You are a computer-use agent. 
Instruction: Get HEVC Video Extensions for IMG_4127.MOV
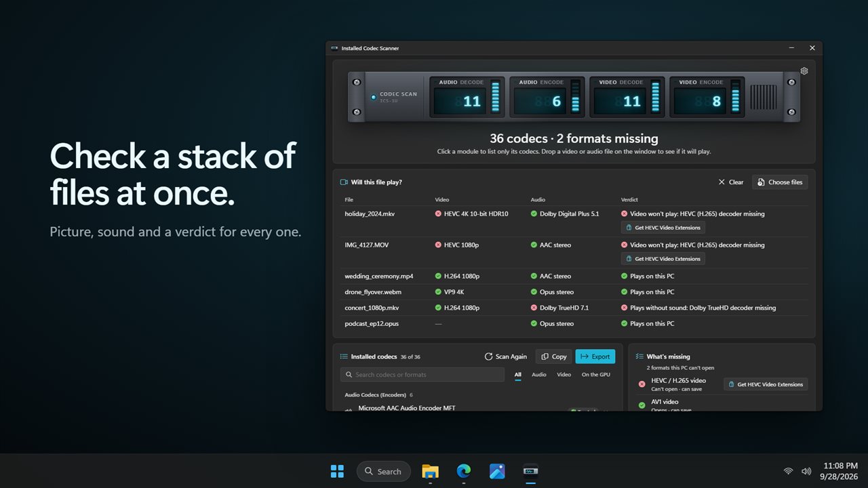663,259
